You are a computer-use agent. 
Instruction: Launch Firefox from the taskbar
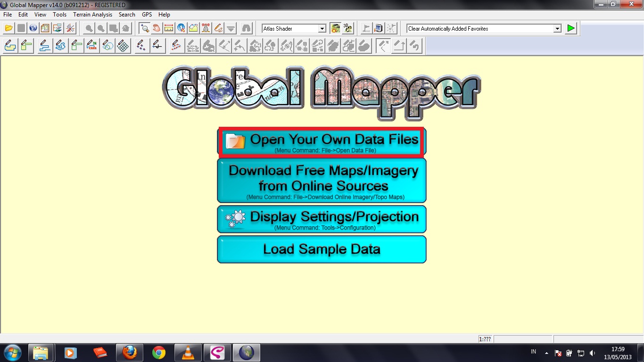point(129,353)
